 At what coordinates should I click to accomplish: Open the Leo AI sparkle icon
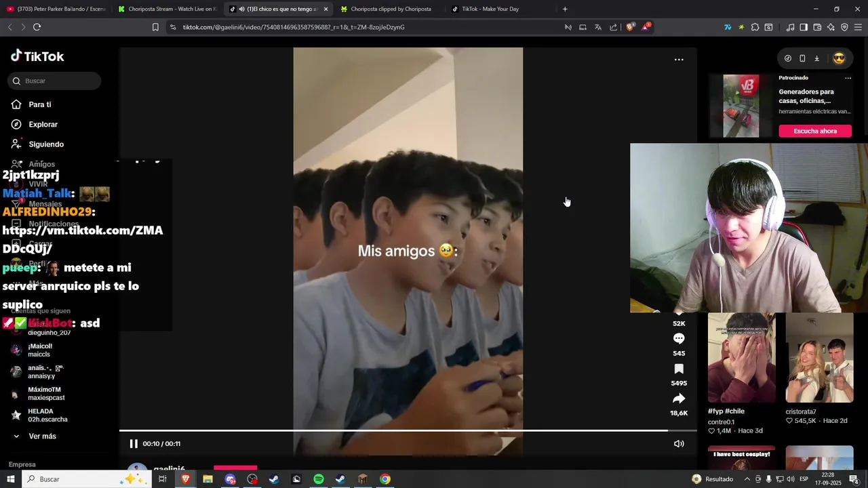coord(831,27)
